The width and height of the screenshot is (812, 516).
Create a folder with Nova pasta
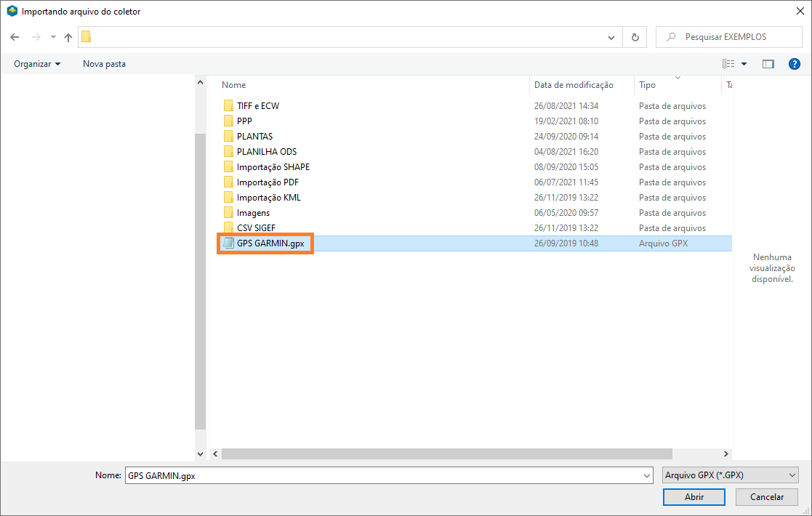pyautogui.click(x=104, y=64)
